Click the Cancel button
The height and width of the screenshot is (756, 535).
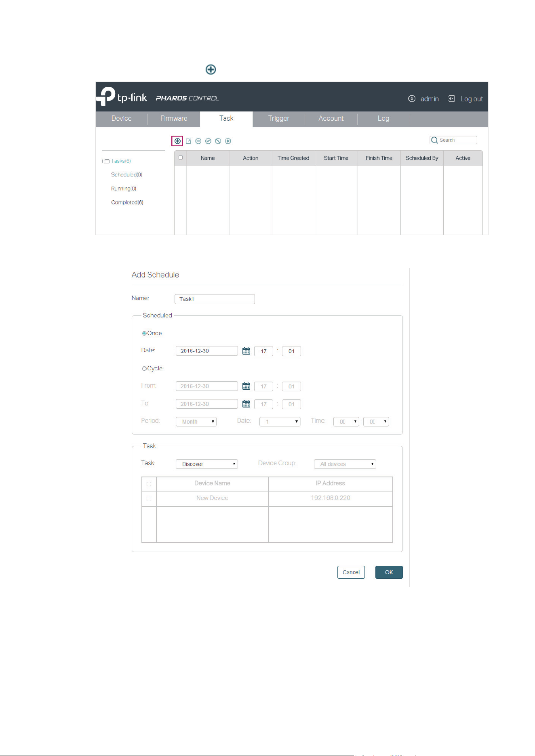coord(351,572)
